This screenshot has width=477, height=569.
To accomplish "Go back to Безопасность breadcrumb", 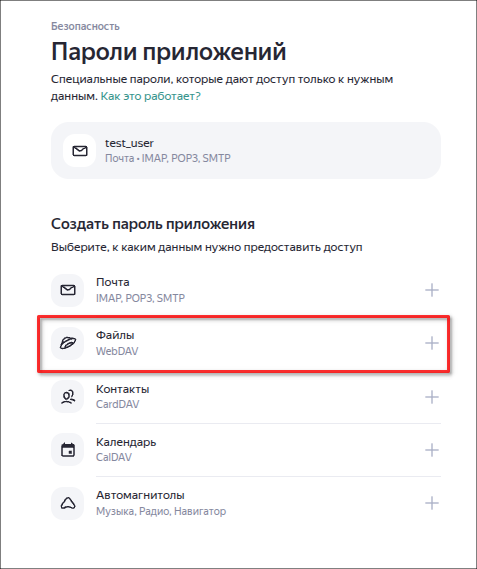I will [85, 26].
